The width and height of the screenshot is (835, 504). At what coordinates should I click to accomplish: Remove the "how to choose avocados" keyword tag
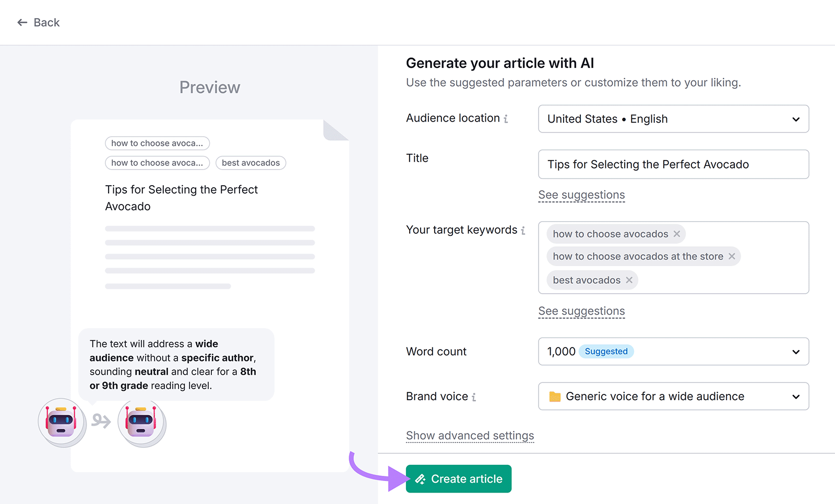click(x=676, y=234)
